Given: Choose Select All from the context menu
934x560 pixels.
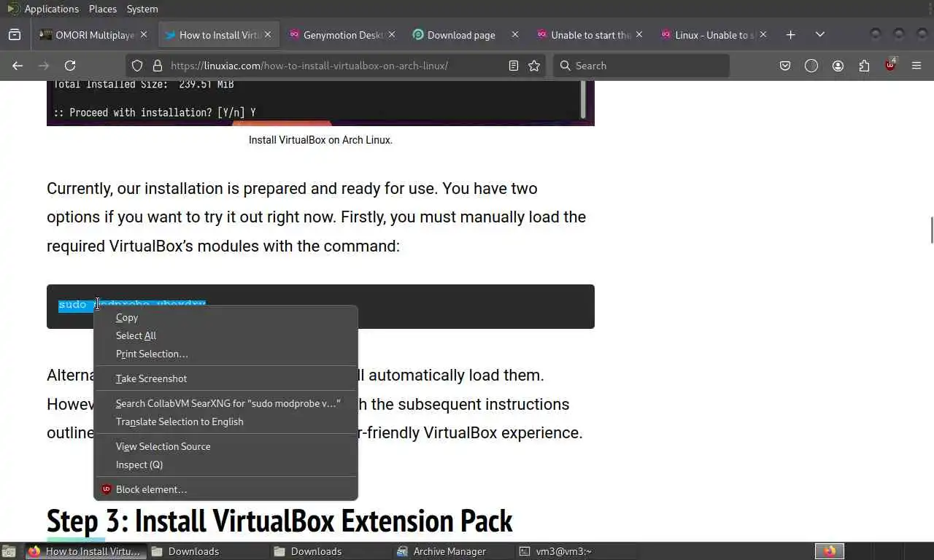Looking at the screenshot, I should 225,335.
